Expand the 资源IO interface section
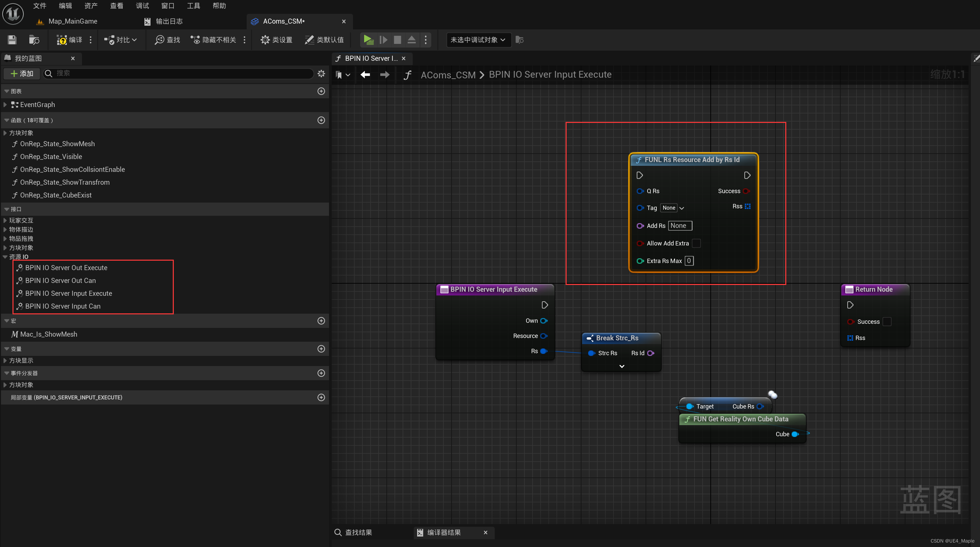Viewport: 980px width, 547px height. pos(5,256)
